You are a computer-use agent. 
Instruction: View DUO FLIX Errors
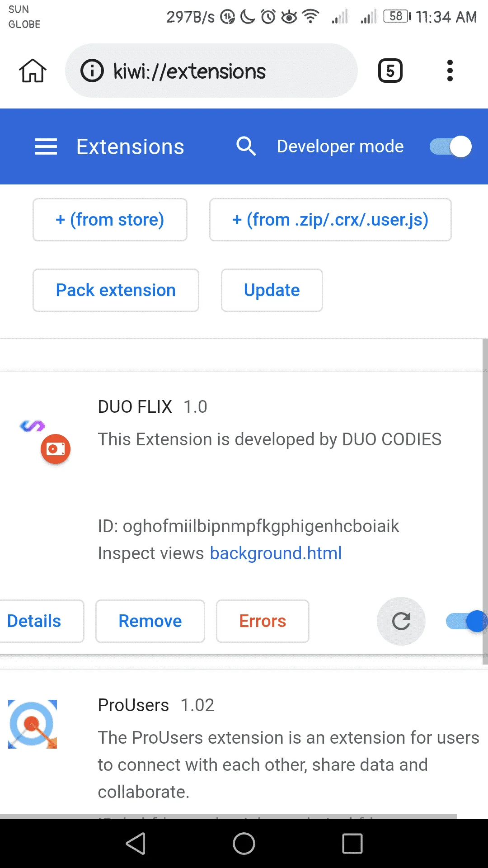[263, 621]
